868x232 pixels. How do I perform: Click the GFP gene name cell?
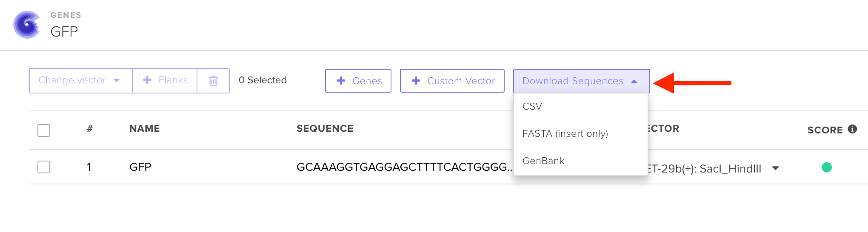click(140, 167)
